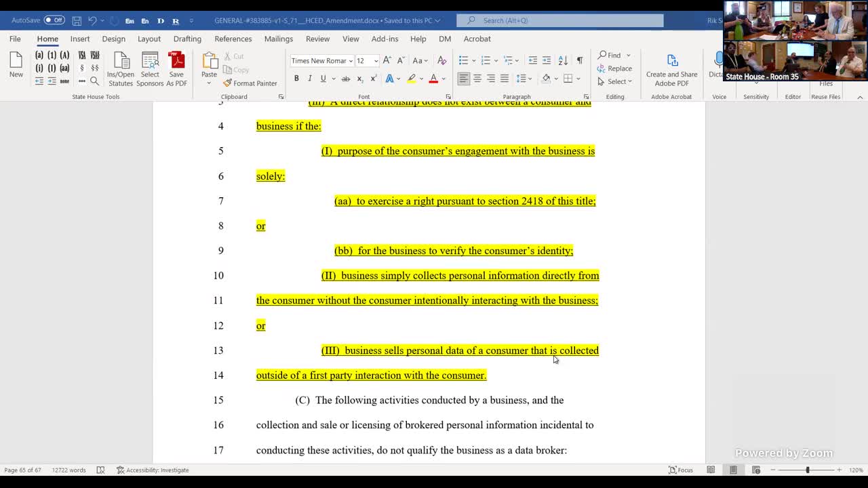The image size is (868, 488).
Task: Switch to the Layout tab
Action: coord(149,39)
